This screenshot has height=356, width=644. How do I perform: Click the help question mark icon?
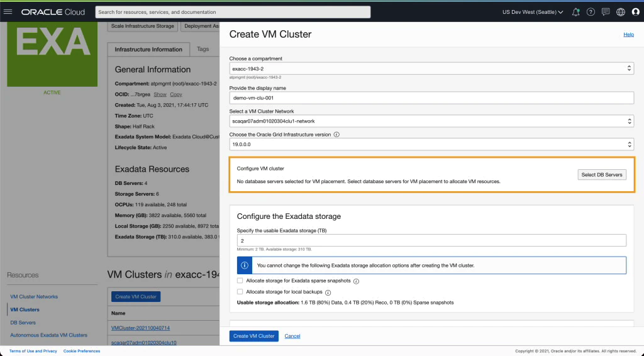[591, 12]
